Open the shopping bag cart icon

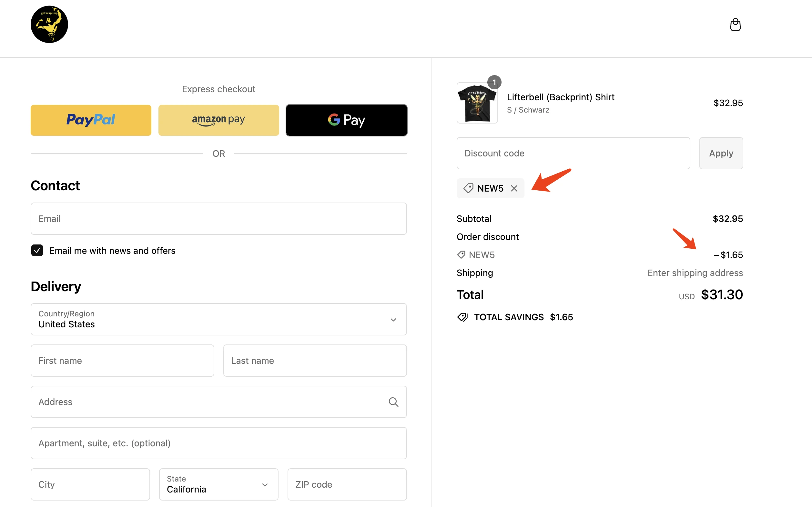735,25
